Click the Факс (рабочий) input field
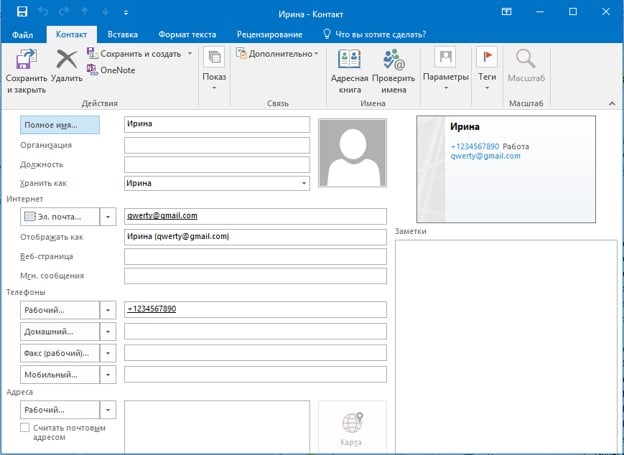This screenshot has width=624, height=455. [255, 353]
